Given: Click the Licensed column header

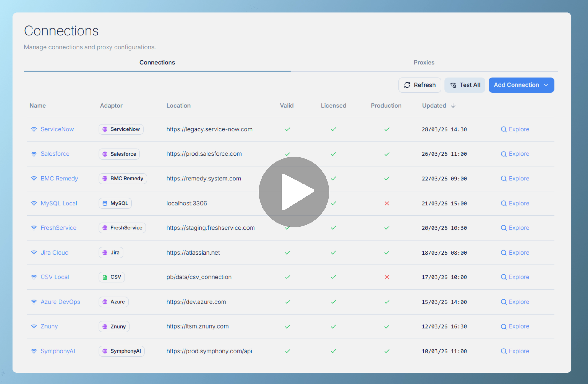Looking at the screenshot, I should click(334, 106).
